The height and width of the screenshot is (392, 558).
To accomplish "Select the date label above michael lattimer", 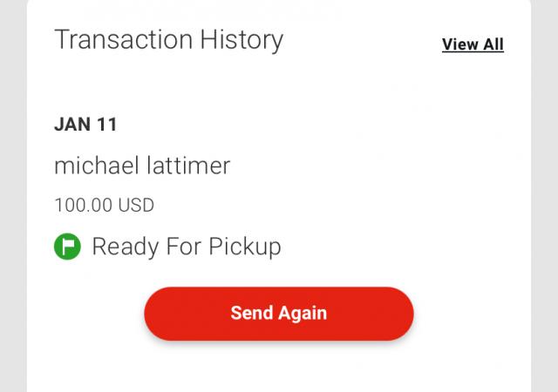I will 85,125.
